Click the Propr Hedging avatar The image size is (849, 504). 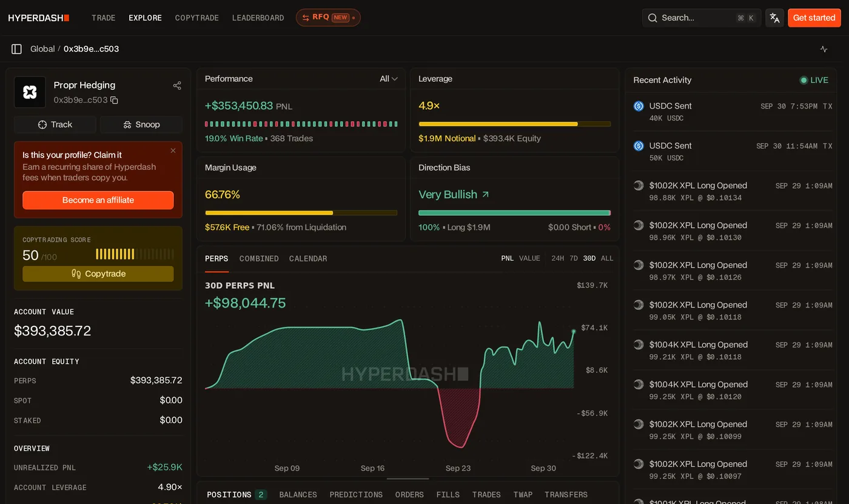pyautogui.click(x=30, y=92)
